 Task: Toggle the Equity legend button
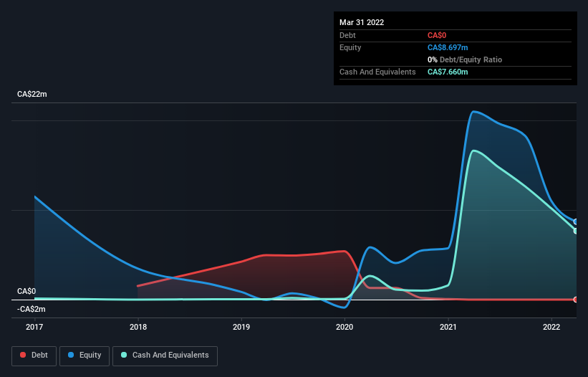tap(85, 355)
